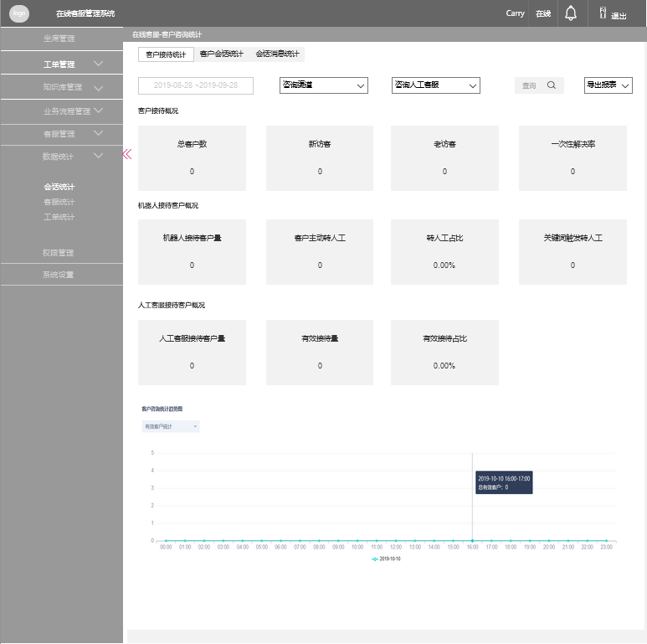647x644 pixels.
Task: Select 会话统计 submenu item
Action: 59,187
